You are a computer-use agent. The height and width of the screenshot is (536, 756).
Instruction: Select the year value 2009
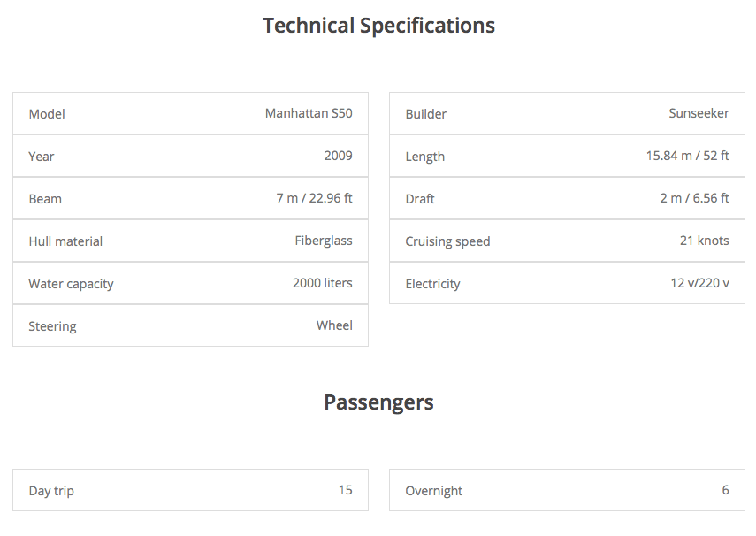[x=338, y=156]
